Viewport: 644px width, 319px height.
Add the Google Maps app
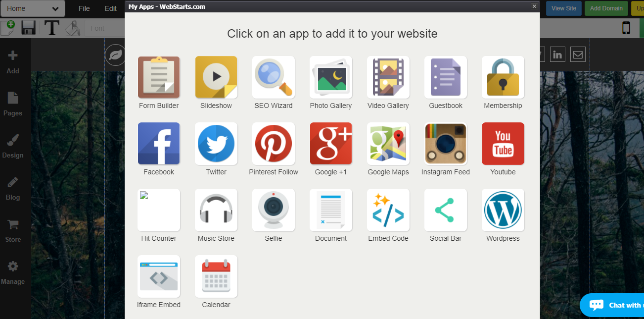click(x=388, y=144)
